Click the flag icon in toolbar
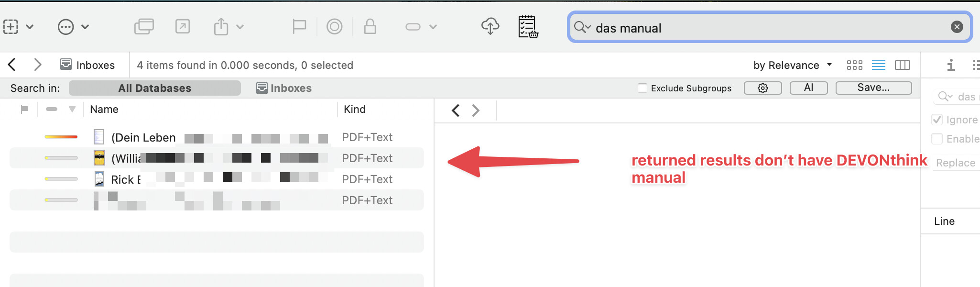 (299, 27)
